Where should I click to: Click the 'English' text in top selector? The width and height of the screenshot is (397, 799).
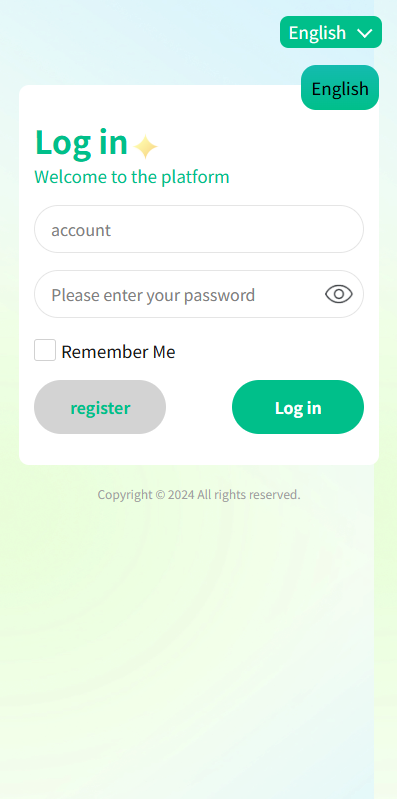pos(317,33)
